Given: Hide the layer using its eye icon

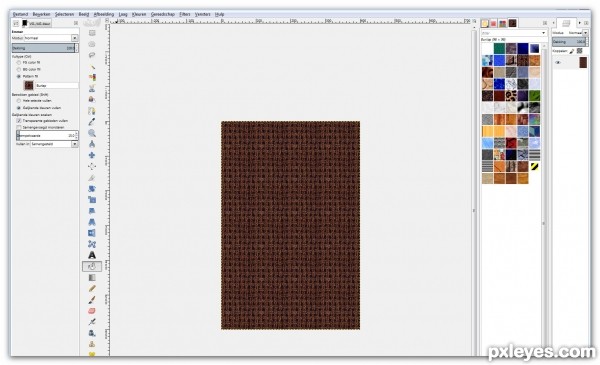Looking at the screenshot, I should 558,62.
